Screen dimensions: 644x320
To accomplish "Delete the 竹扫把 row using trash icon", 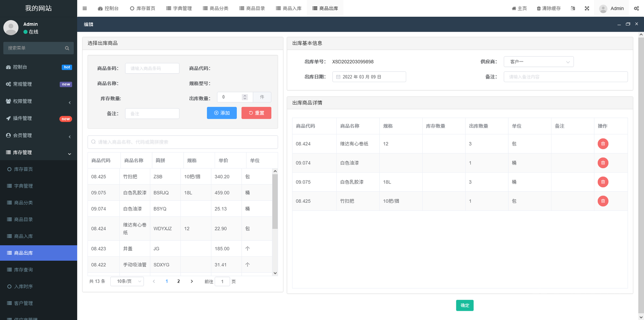I will (603, 201).
